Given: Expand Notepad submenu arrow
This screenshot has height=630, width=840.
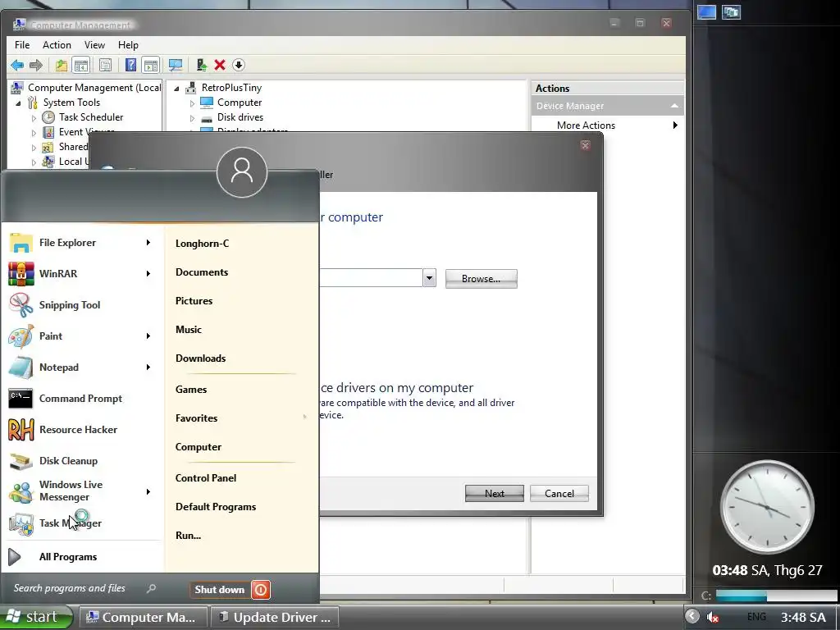Looking at the screenshot, I should [x=148, y=367].
